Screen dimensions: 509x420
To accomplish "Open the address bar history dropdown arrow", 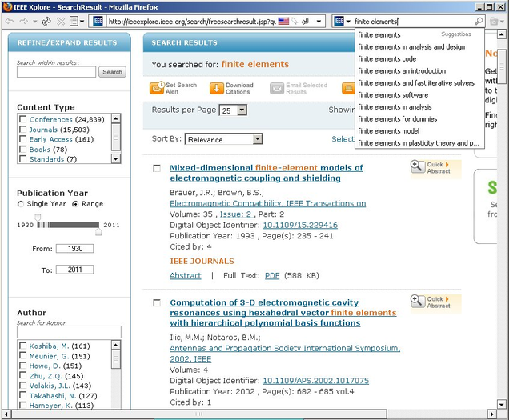I will [319, 22].
